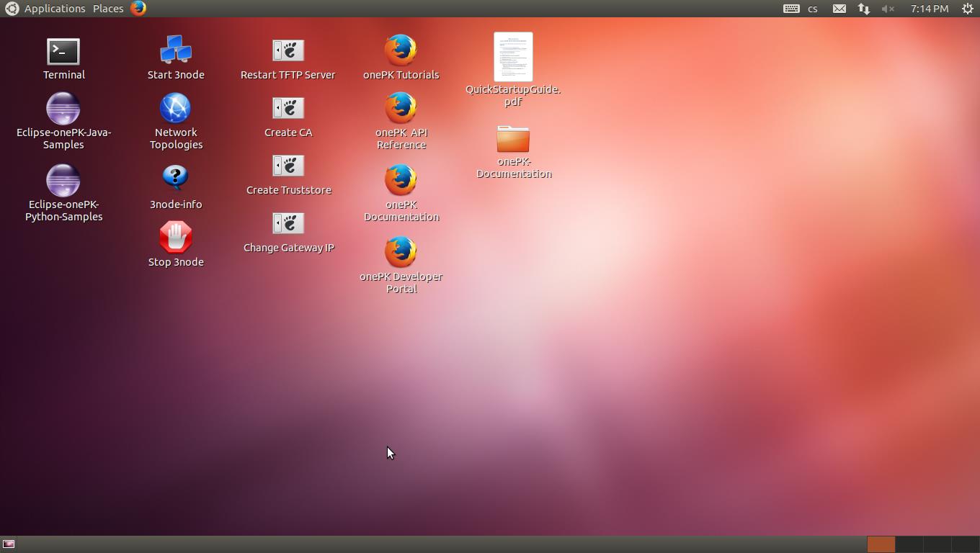980x553 pixels.
Task: Launch Eclipse-onePK-Java-Samples shortcut
Action: (x=63, y=109)
